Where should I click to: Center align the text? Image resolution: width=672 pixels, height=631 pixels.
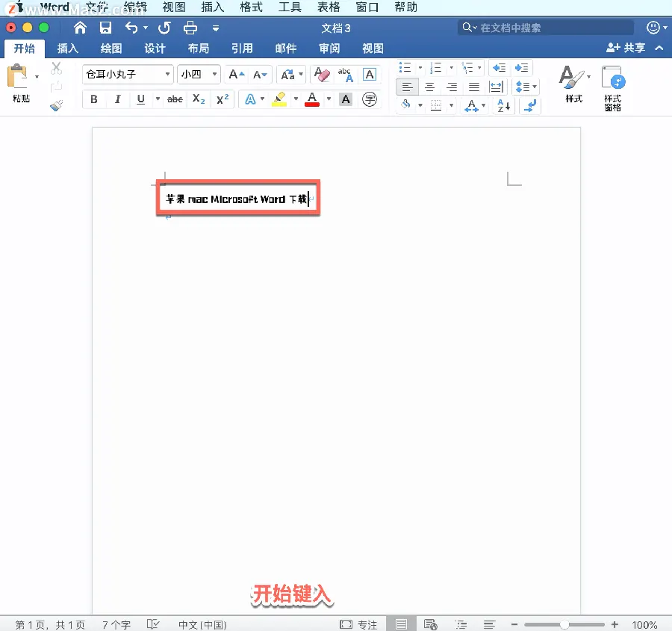click(x=430, y=87)
